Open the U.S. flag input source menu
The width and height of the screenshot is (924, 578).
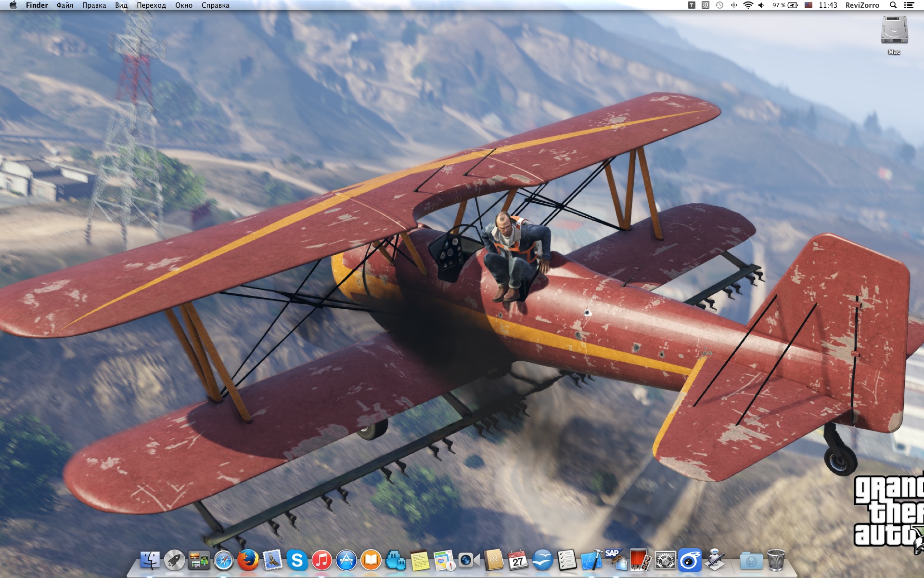(808, 5)
